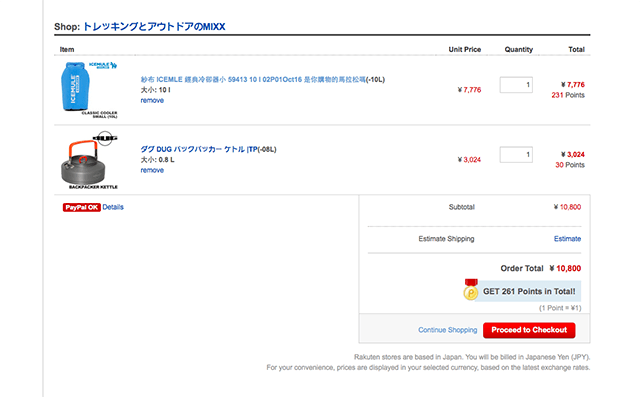
Task: Click the Proceed to Checkout button
Action: (529, 330)
